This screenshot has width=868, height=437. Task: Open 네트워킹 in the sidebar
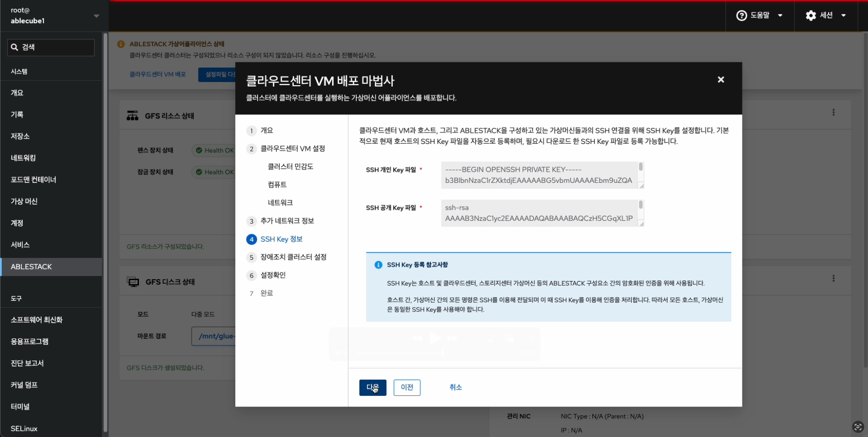click(51, 158)
